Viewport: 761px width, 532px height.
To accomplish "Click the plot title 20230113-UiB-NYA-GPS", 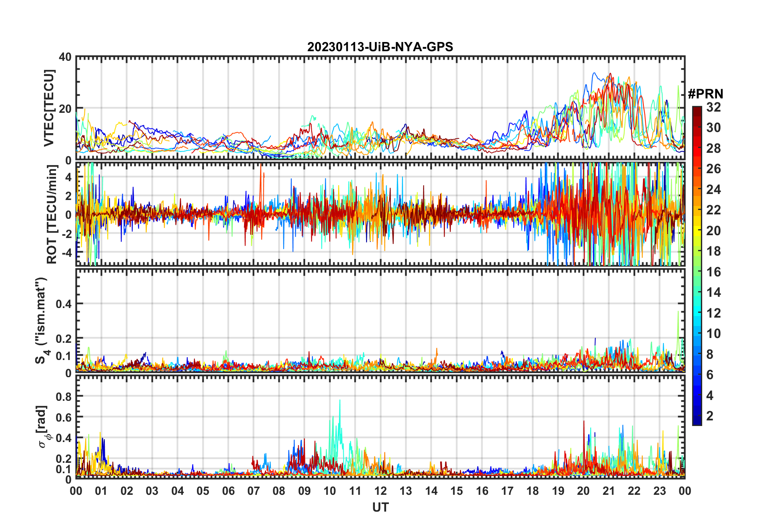I will point(380,47).
